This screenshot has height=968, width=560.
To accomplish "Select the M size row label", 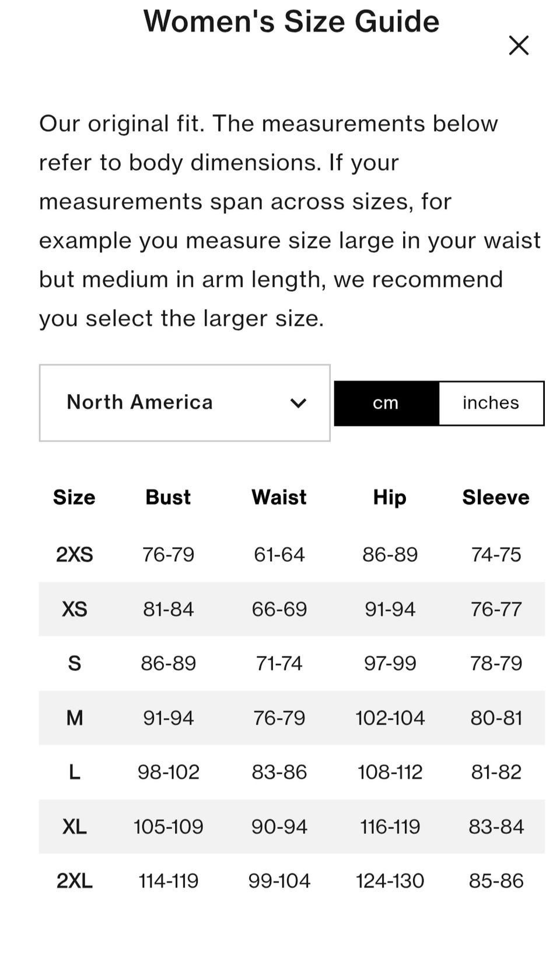I will pos(75,718).
